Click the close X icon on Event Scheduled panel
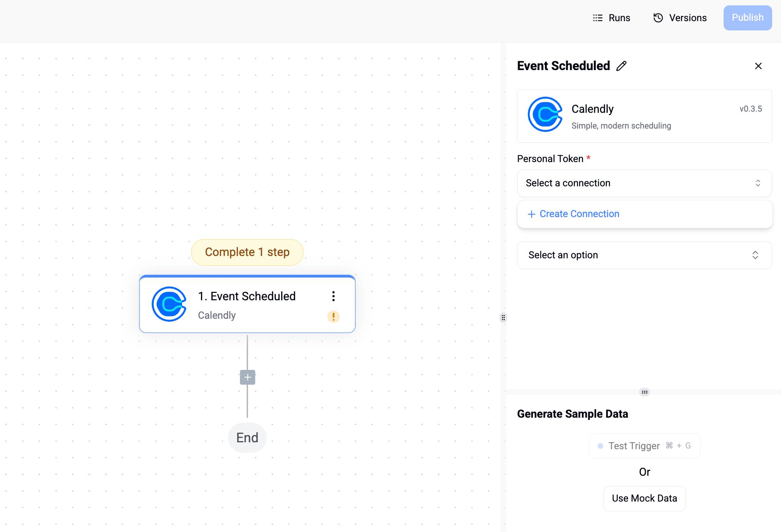Screen dimensions: 781x532 (758, 66)
